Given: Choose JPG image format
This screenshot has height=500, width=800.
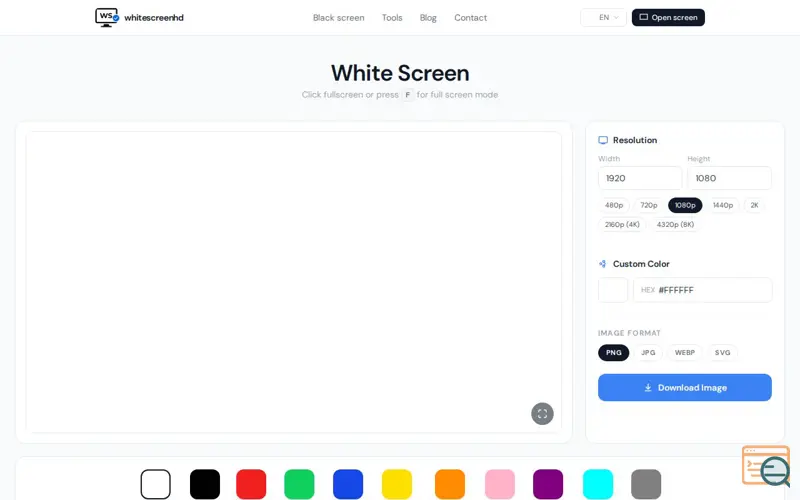Looking at the screenshot, I should coord(648,353).
